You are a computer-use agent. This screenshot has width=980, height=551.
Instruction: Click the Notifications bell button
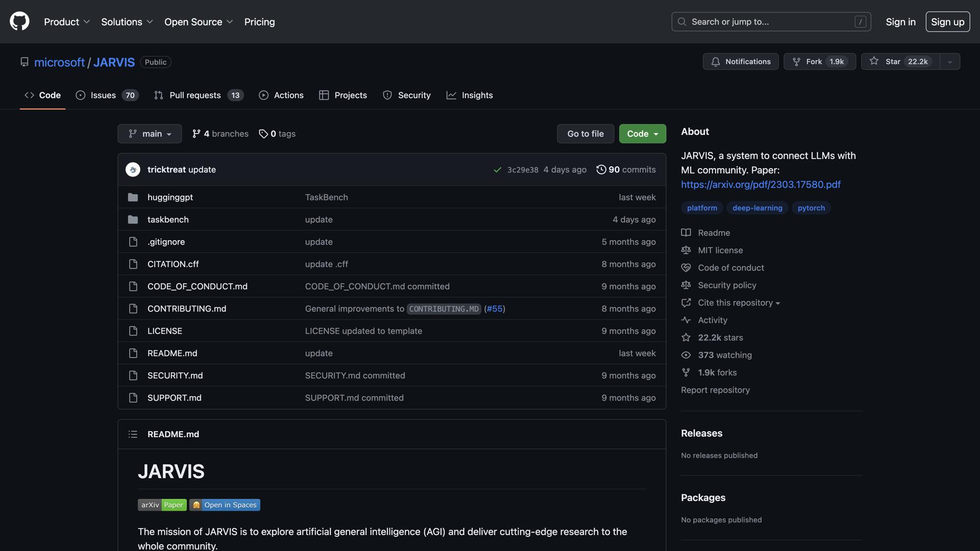pos(740,61)
